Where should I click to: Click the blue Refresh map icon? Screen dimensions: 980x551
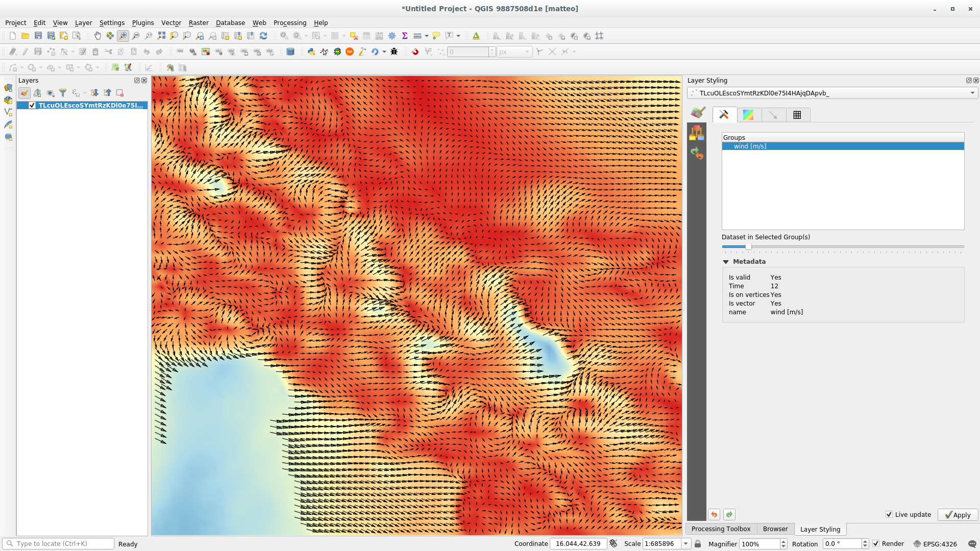pos(263,36)
